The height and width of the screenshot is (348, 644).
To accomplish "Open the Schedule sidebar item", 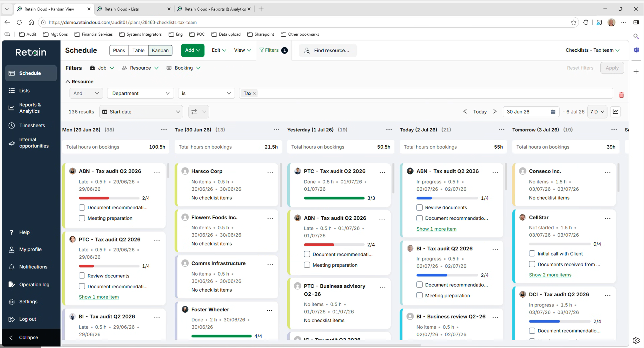I will [31, 73].
